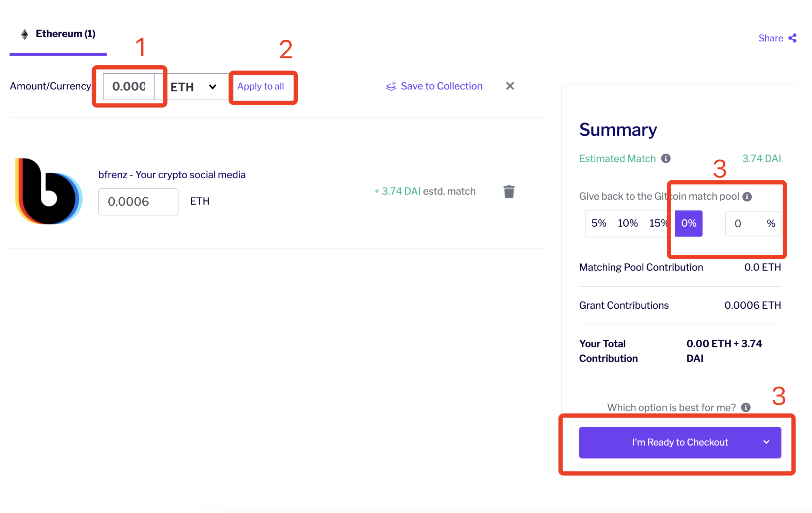Open bfrenz - Your crypto social media link
The height and width of the screenshot is (513, 812).
point(172,175)
